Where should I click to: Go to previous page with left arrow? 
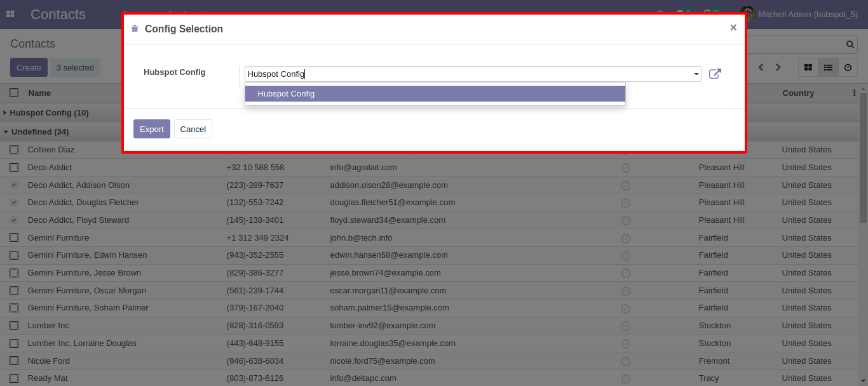(x=761, y=67)
